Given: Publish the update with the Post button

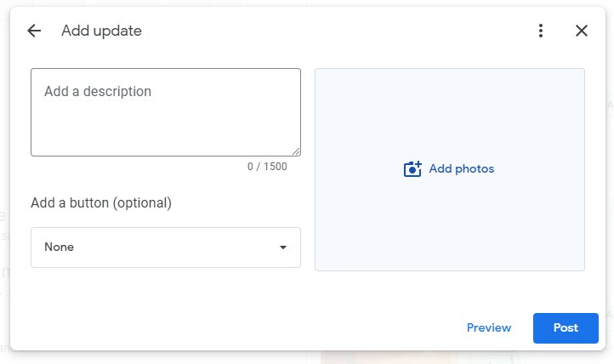Looking at the screenshot, I should click(x=566, y=328).
